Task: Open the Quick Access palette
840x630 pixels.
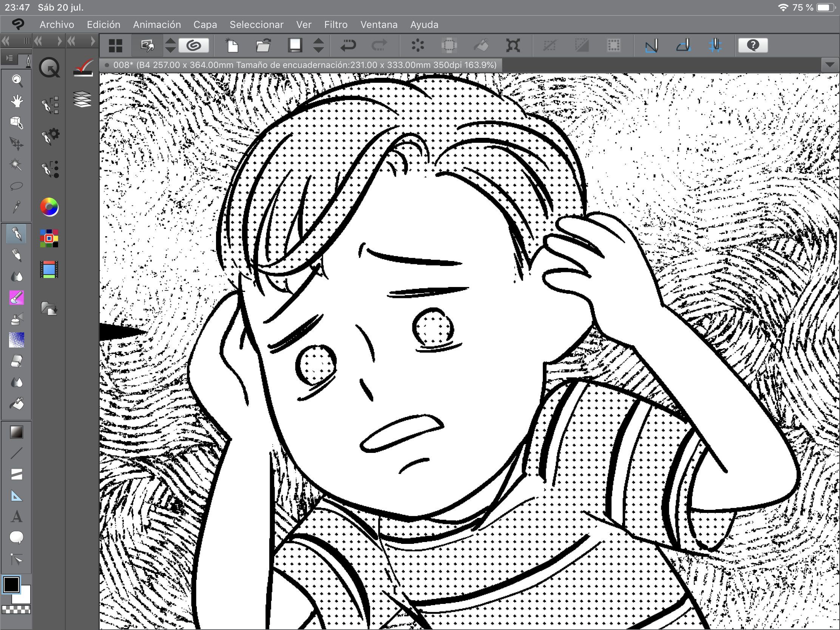Action: (x=49, y=68)
